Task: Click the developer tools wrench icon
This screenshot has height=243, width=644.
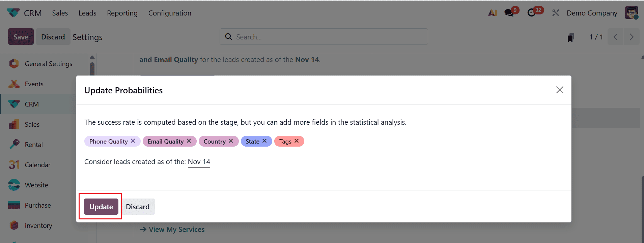Action: coord(555,12)
